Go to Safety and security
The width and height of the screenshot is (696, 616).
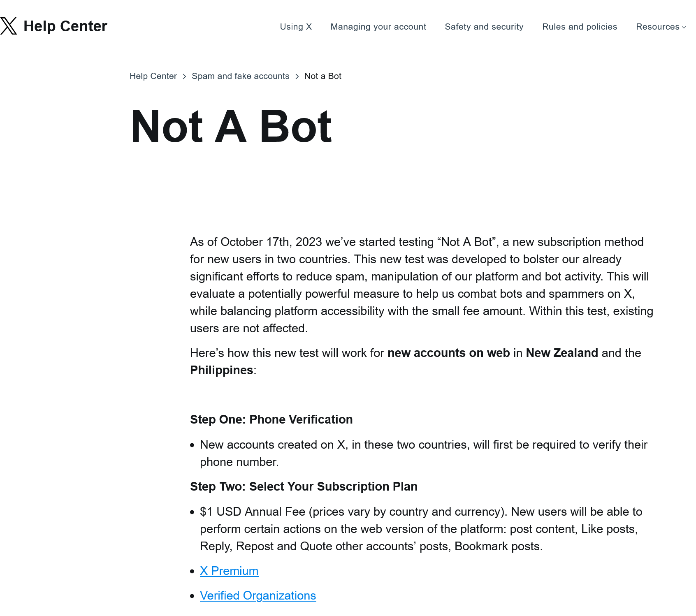click(484, 27)
